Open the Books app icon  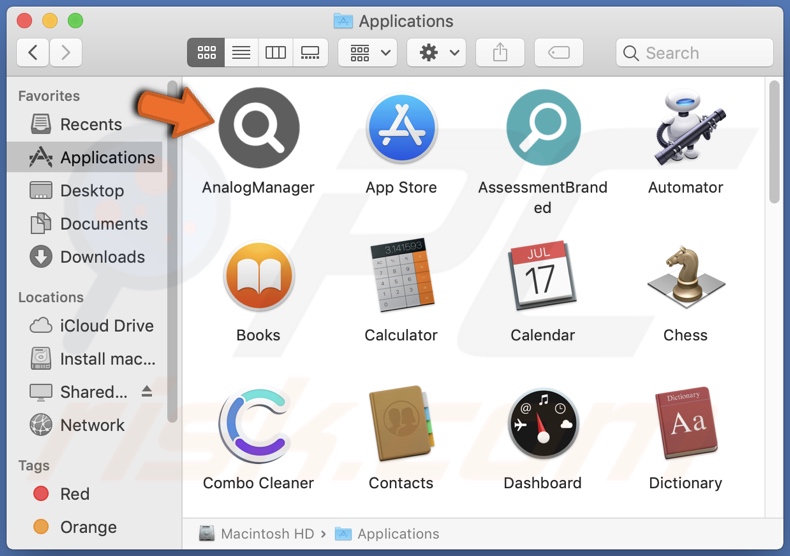coord(259,276)
